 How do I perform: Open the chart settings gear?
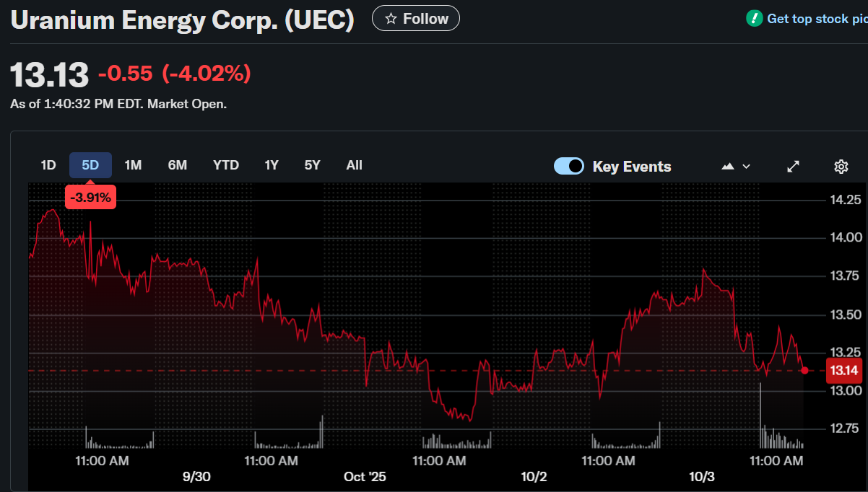click(x=841, y=167)
